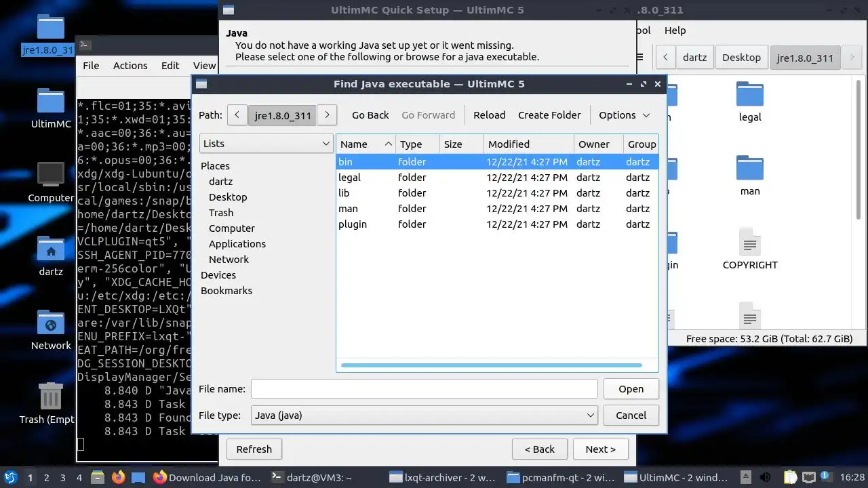
Task: Click Reload in file dialog toolbar
Action: pyautogui.click(x=490, y=115)
